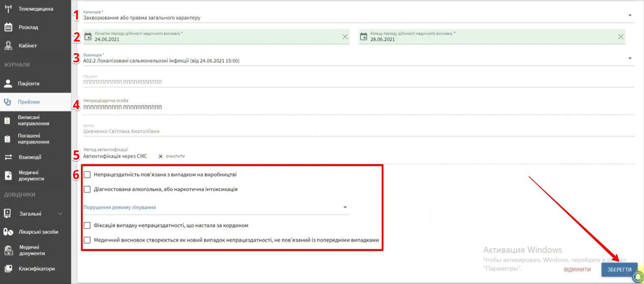Open Класифікатори menu item

pos(36,269)
